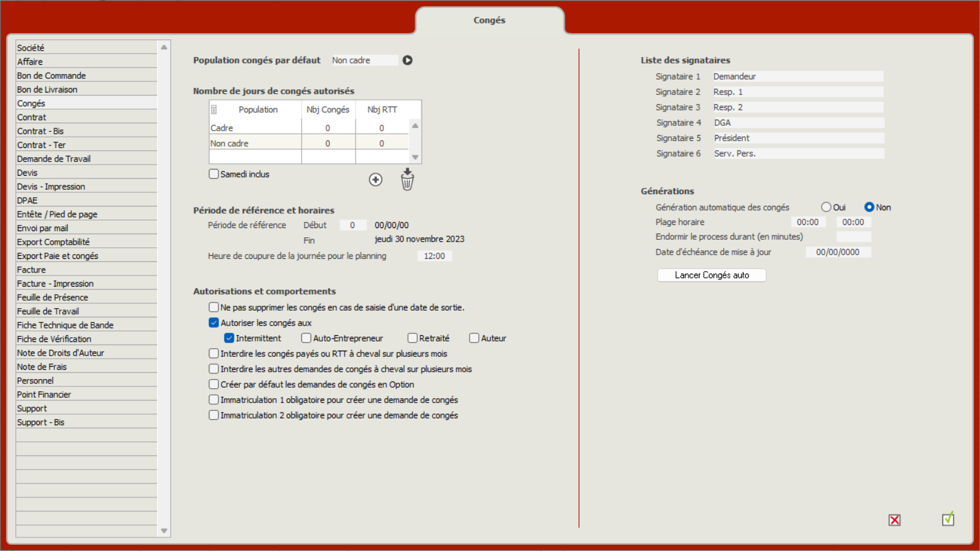Click the red X cancel icon

pos(894,520)
